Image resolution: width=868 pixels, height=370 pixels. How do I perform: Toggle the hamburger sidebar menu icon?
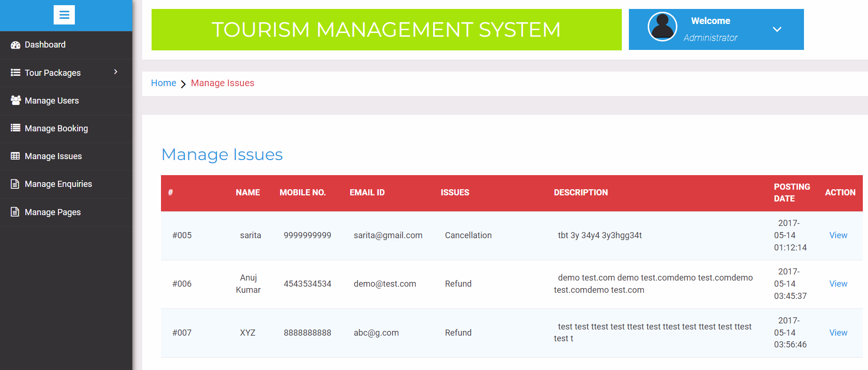pos(64,15)
